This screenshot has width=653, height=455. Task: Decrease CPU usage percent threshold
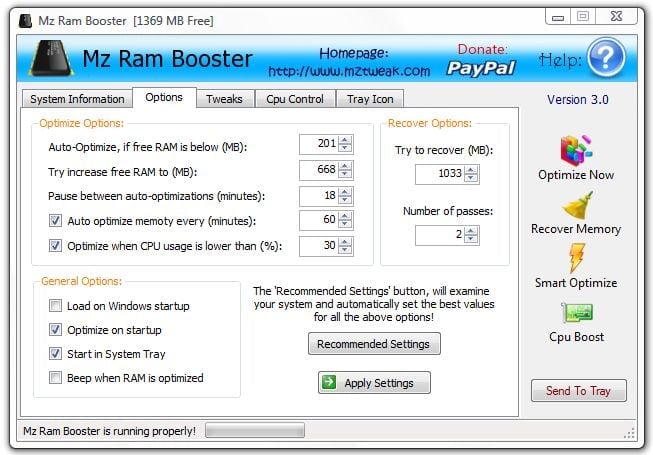[x=345, y=250]
